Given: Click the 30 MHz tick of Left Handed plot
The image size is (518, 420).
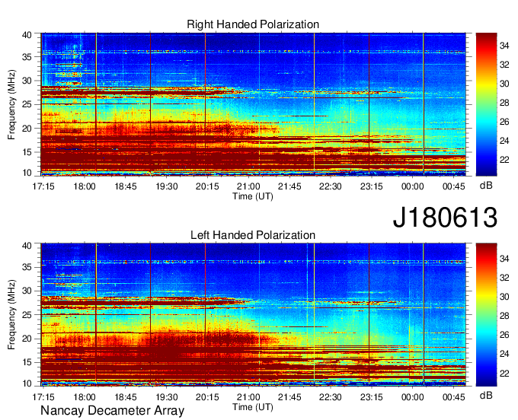Looking at the screenshot, I should tap(27, 291).
